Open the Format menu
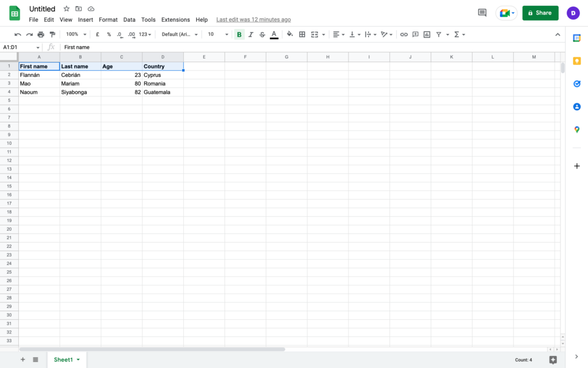The height and width of the screenshot is (368, 588). (x=108, y=20)
